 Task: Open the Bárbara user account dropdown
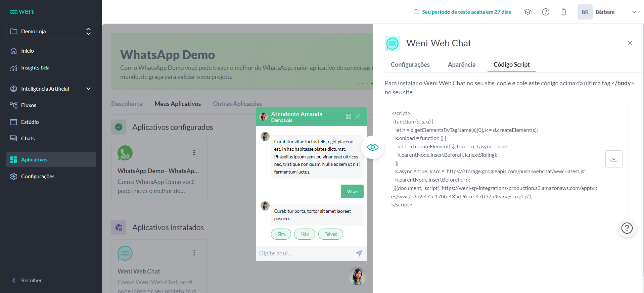[634, 12]
